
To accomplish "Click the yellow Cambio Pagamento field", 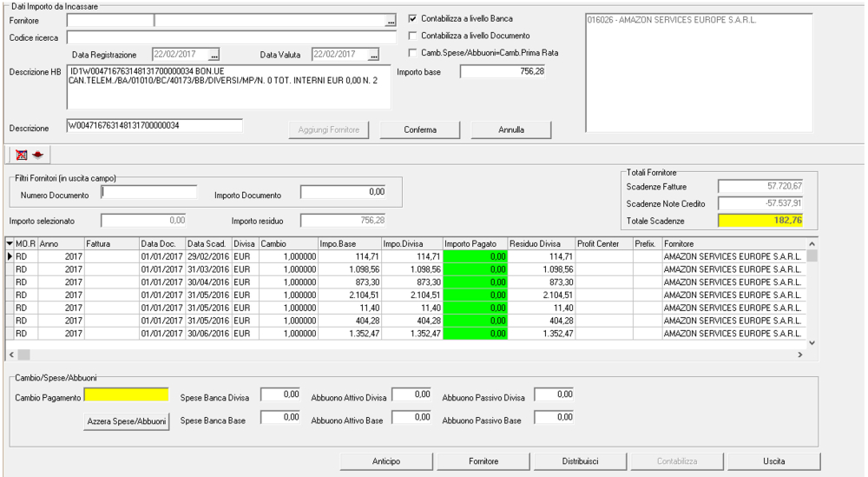I will [x=127, y=395].
